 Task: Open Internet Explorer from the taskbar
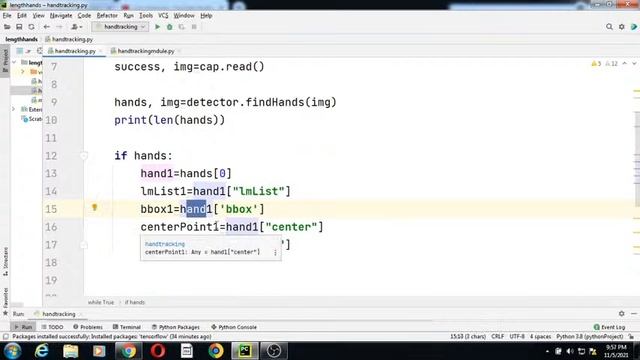click(42, 351)
